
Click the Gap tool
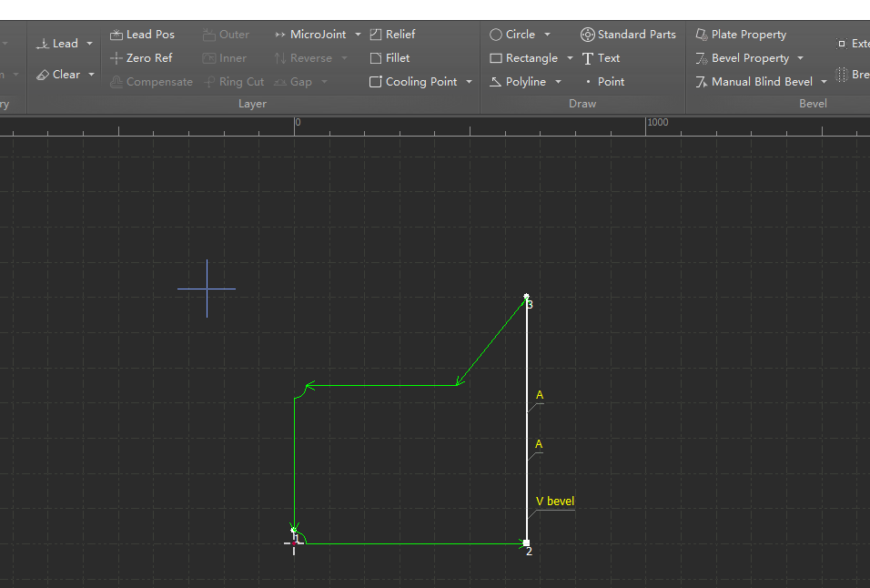[x=293, y=82]
